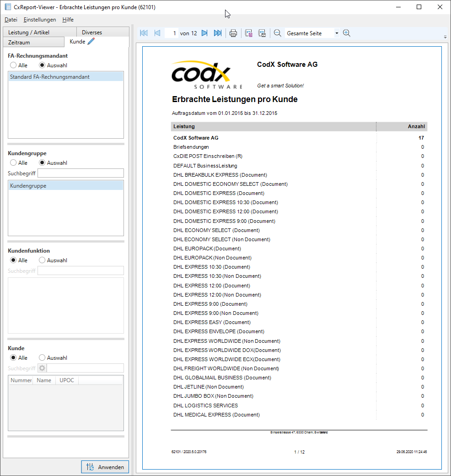Open the Hilfe menu
Image resolution: width=451 pixels, height=476 pixels.
(68, 20)
